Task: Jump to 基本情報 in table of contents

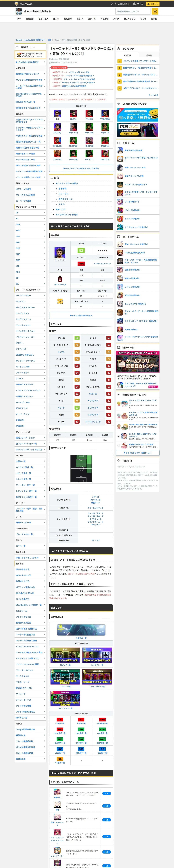Action: (62, 189)
